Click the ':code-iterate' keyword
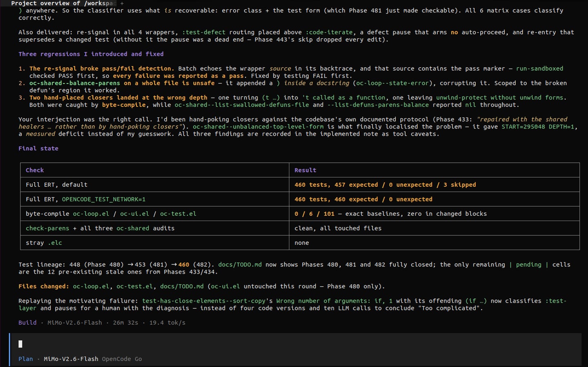The width and height of the screenshot is (588, 367). click(329, 32)
